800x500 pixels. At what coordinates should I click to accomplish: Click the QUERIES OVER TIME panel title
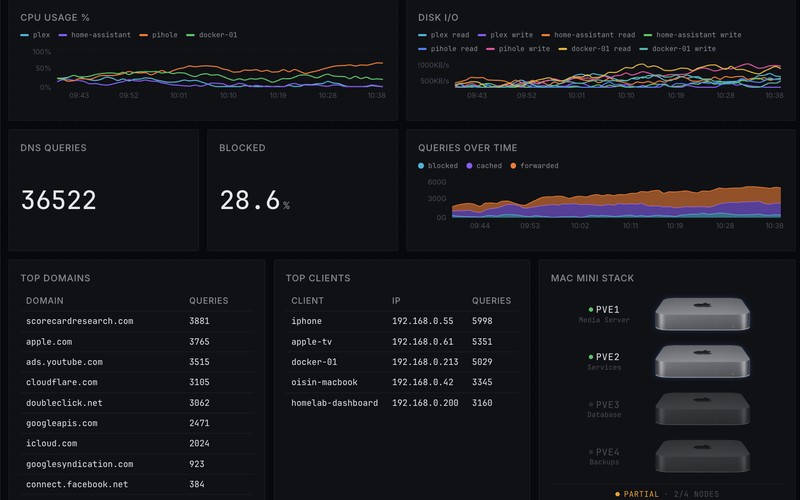point(468,148)
